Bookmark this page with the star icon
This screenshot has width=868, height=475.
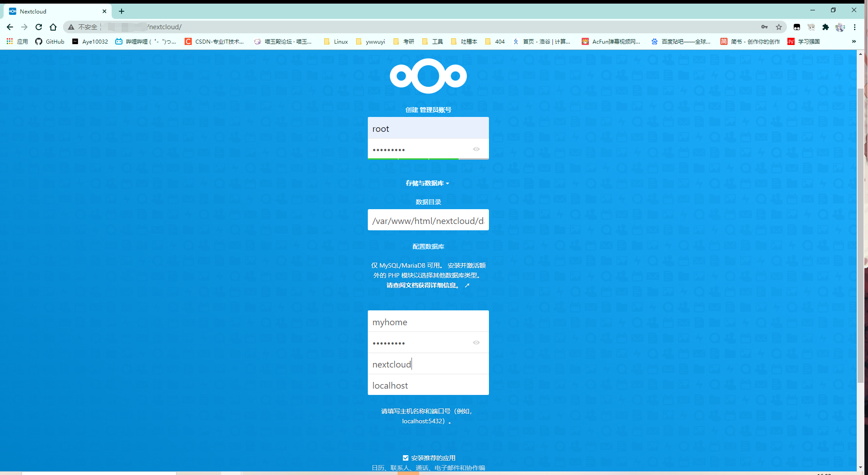[779, 27]
